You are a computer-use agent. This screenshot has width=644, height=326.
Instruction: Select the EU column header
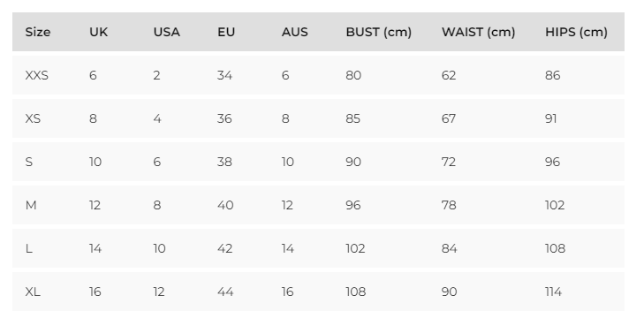(x=226, y=32)
